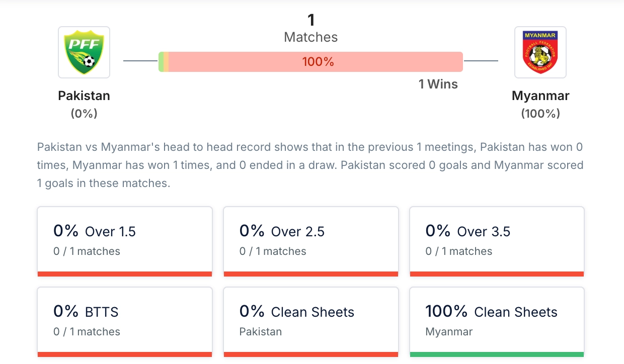This screenshot has height=364, width=624.
Task: Expand the 1 Wins summary
Action: pos(438,84)
